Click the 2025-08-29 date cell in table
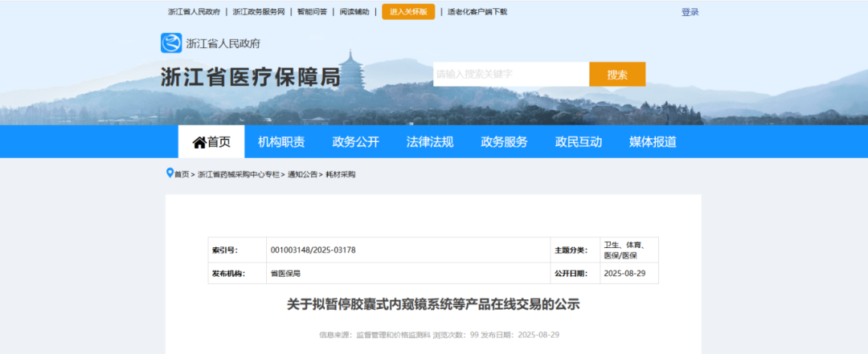Viewport: 868px width, 354px height. click(629, 273)
